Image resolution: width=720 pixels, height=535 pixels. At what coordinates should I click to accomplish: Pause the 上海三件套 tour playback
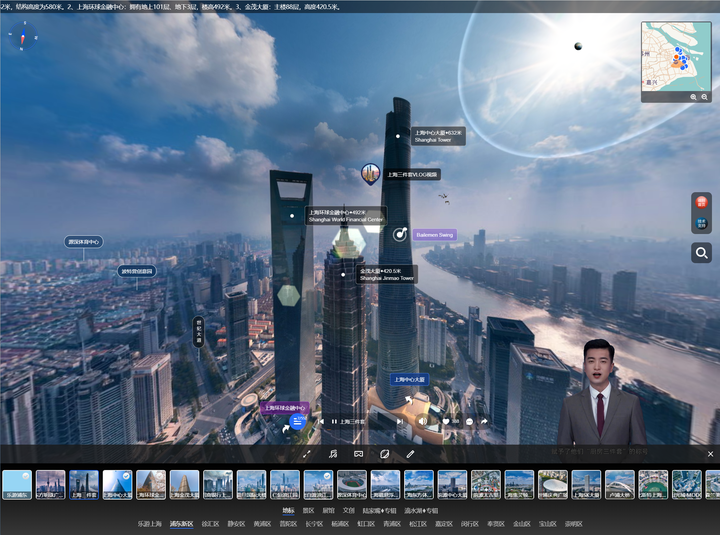tap(334, 422)
